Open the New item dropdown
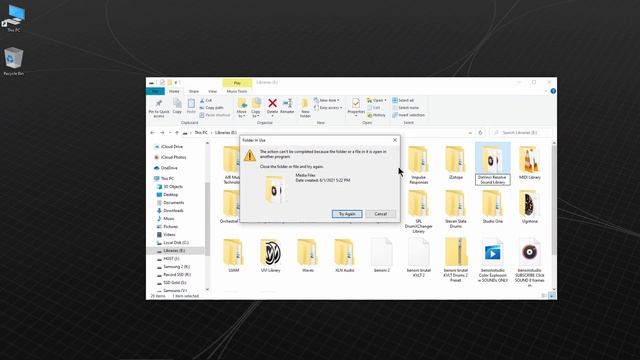This screenshot has height=360, width=640. click(x=327, y=100)
